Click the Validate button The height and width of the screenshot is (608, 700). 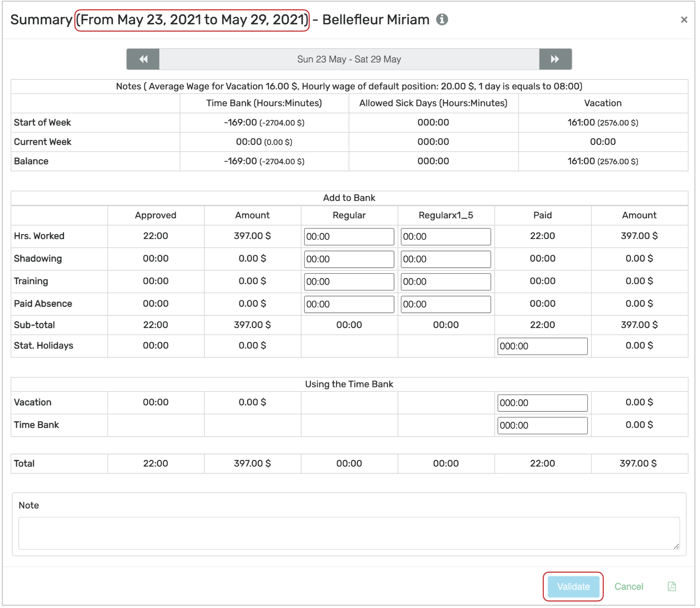[573, 586]
